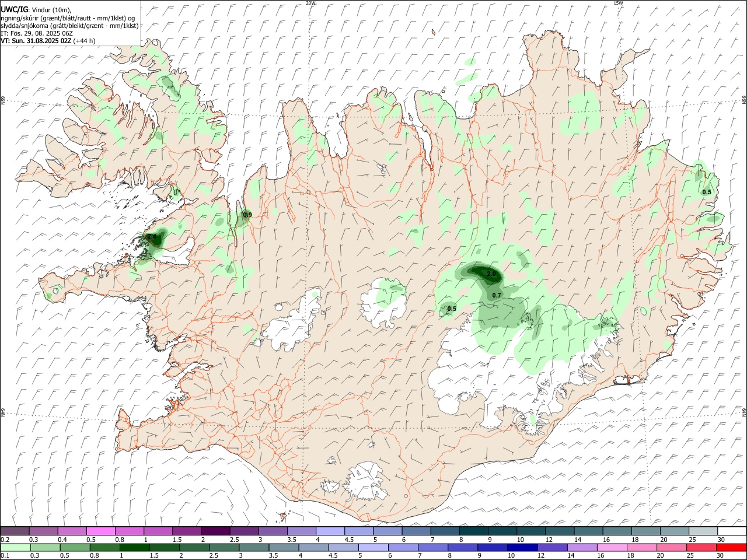Click the 0.5 value left of 0.7
Image resolution: width=747 pixels, height=560 pixels.
[x=452, y=309]
